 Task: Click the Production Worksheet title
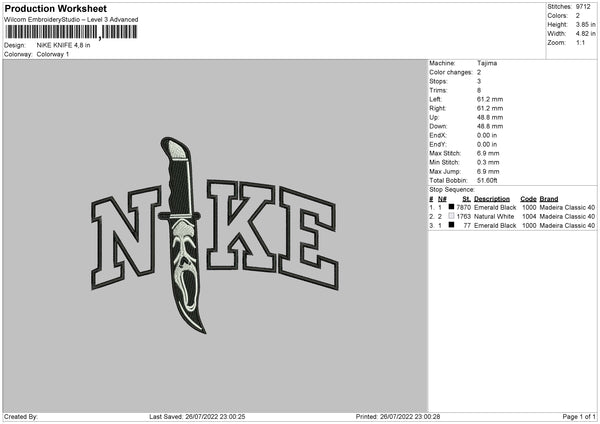(55, 8)
